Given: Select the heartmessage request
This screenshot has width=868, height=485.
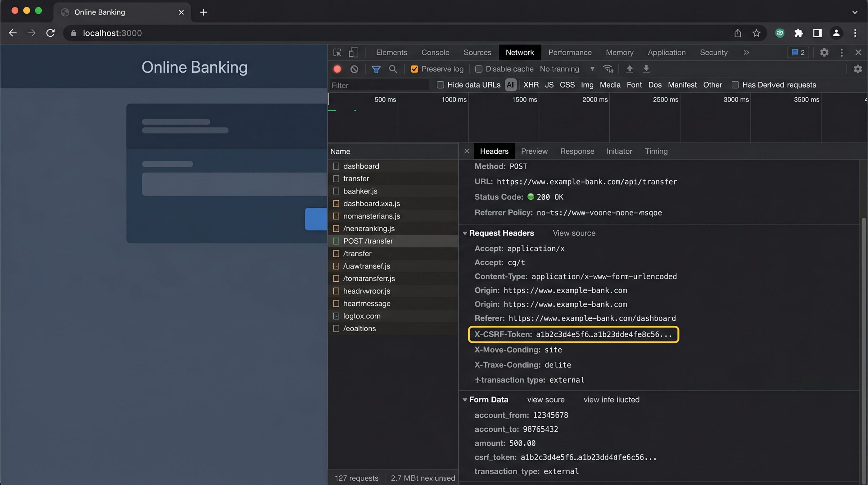Looking at the screenshot, I should click(x=393, y=303).
